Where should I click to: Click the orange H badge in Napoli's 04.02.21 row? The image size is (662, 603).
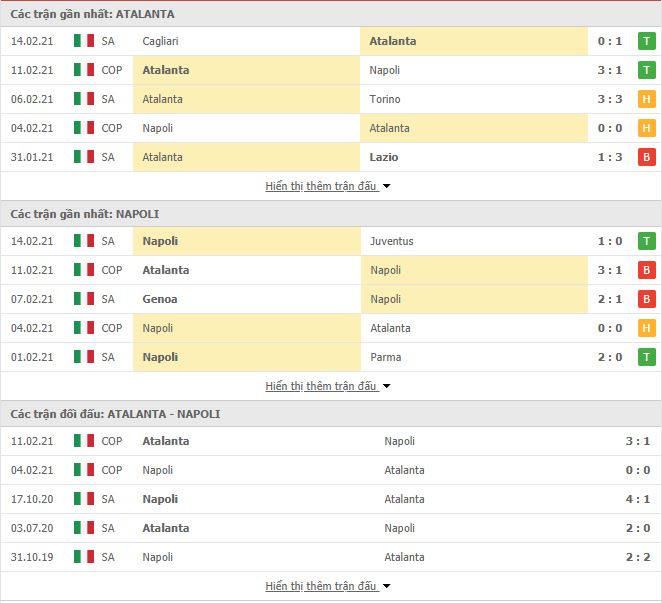tap(646, 328)
